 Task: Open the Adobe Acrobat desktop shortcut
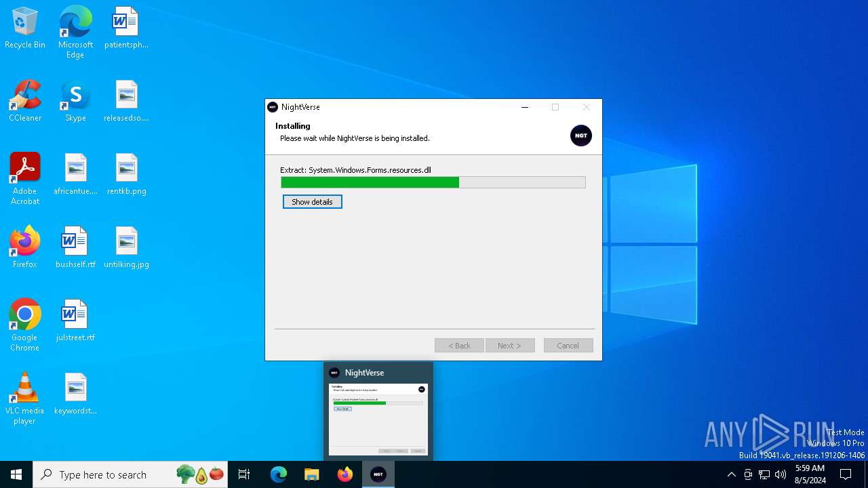pyautogui.click(x=25, y=179)
